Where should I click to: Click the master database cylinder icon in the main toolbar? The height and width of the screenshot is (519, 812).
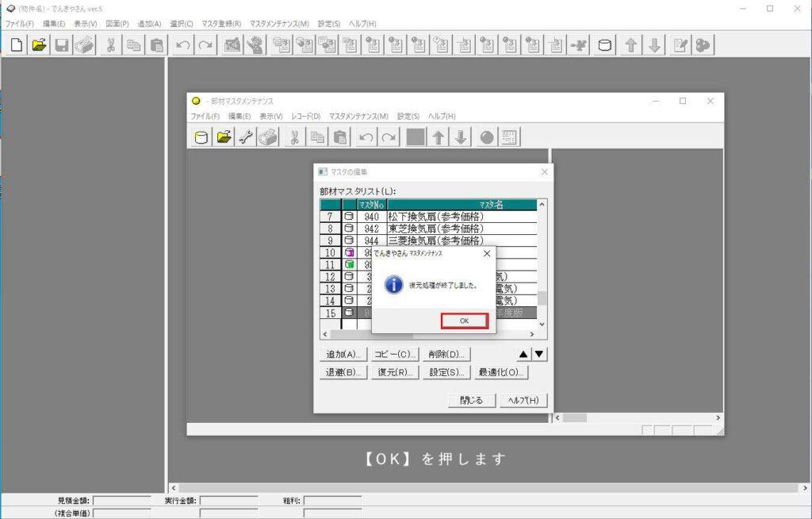click(604, 45)
